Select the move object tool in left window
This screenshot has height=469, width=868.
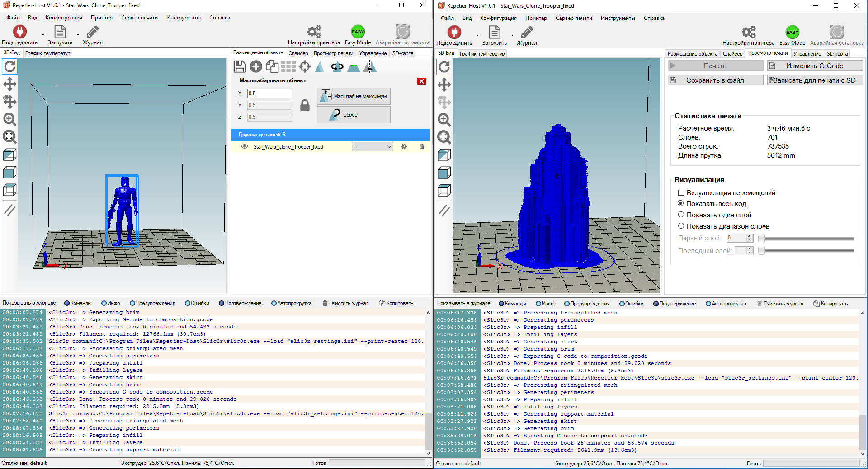pyautogui.click(x=10, y=102)
